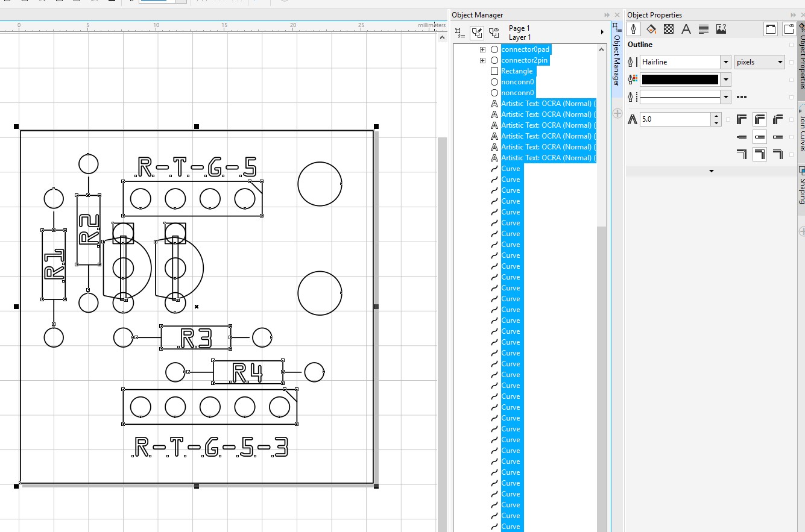Click the miter limit 5.0 field
Viewport: 805px width, 532px height.
[x=675, y=119]
